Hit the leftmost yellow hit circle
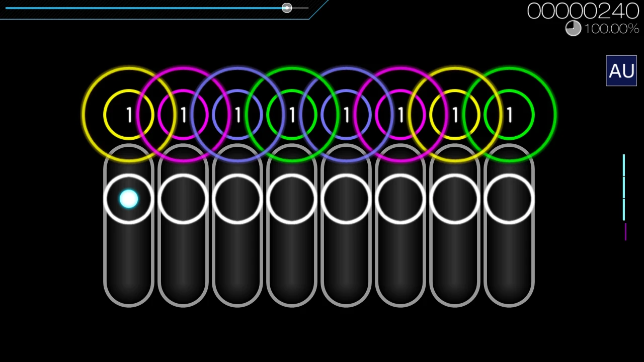Image resolution: width=644 pixels, height=362 pixels. 129,115
